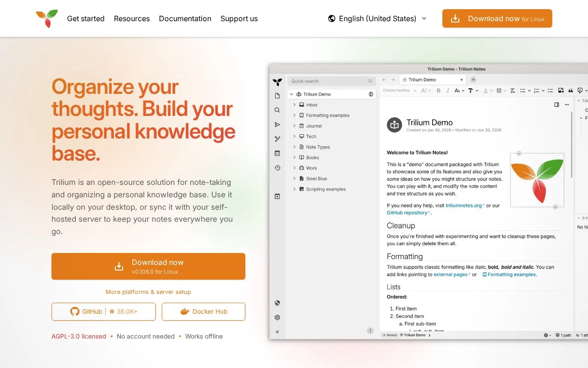Screen dimensions: 588x368
Task: Open the GitHub button with star count
Action: [x=103, y=311]
